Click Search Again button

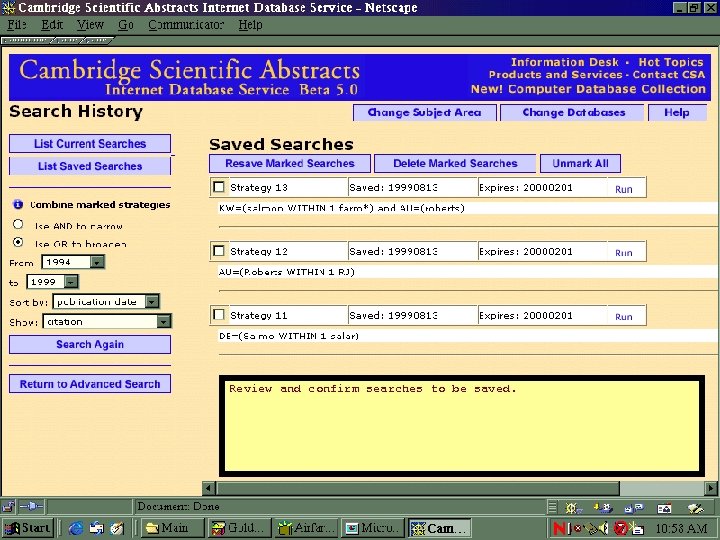(x=90, y=344)
